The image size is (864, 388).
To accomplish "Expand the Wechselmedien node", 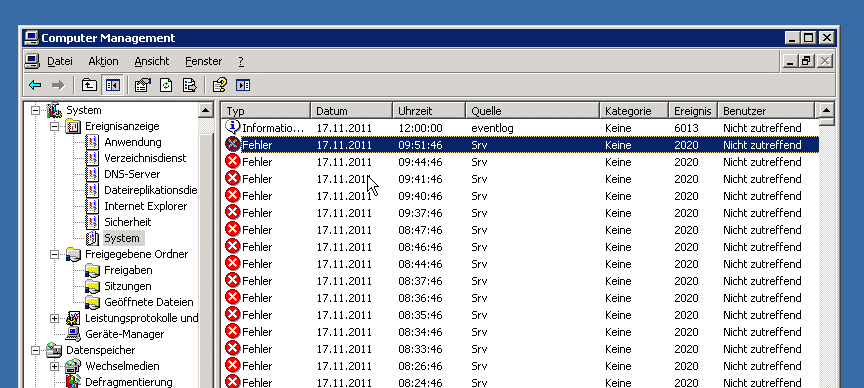I will pos(54,366).
